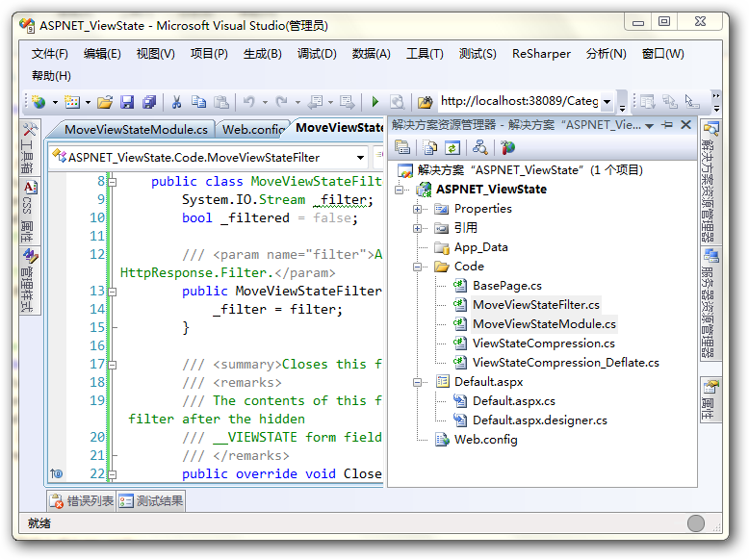The image size is (749, 560).
Task: Click the View Class Diagram icon
Action: [479, 147]
